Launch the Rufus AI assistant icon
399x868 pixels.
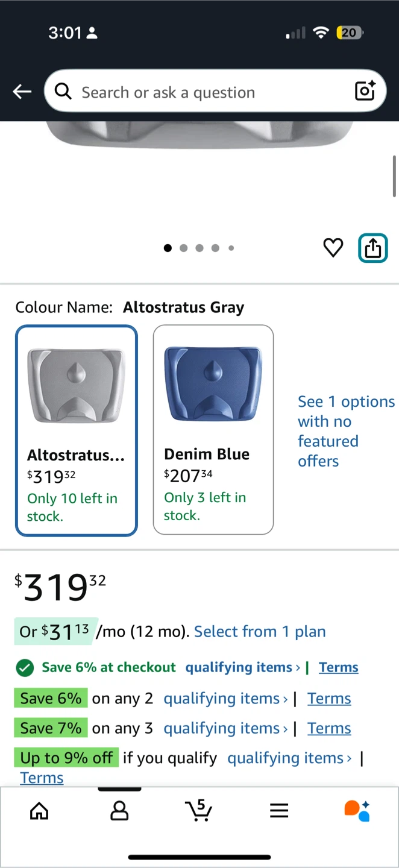click(357, 811)
